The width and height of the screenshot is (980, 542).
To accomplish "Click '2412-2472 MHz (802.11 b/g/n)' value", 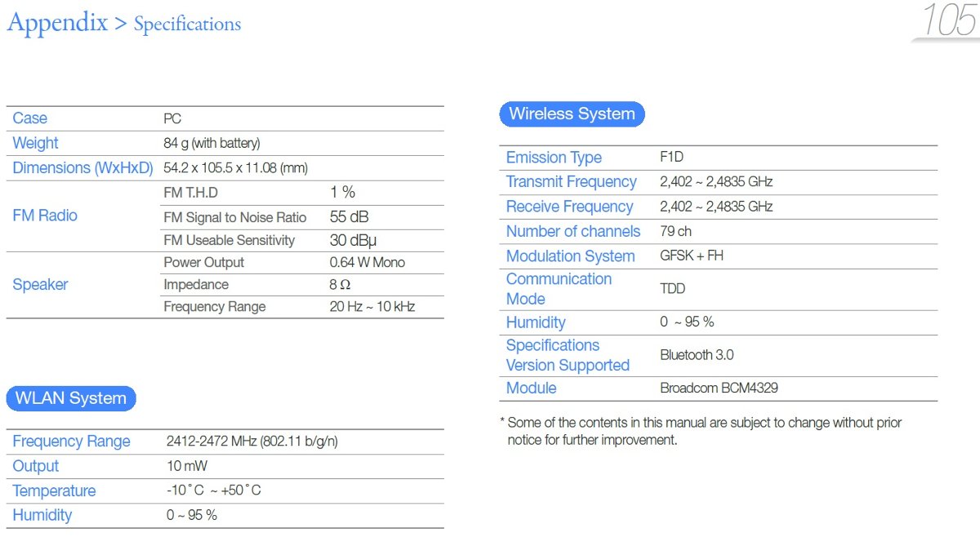I will point(252,442).
